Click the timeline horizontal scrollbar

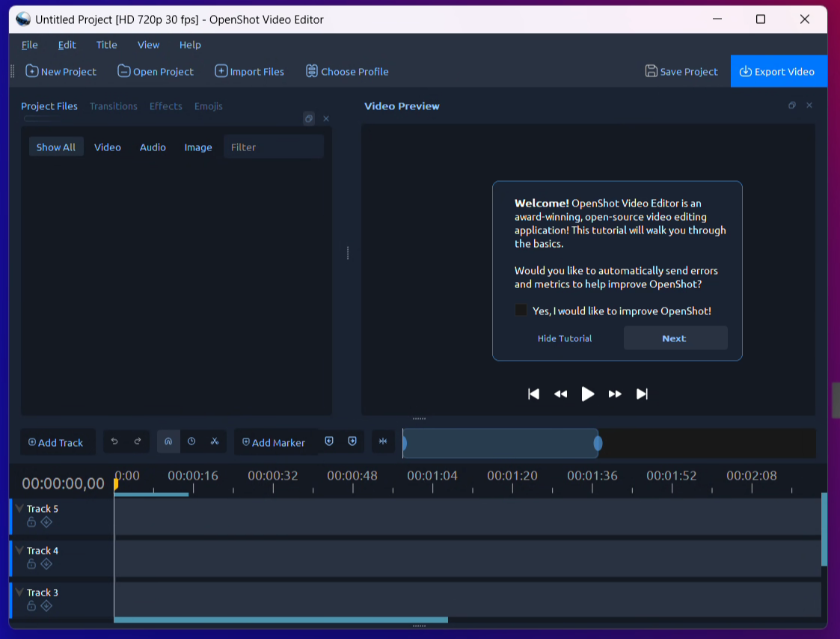click(x=280, y=620)
